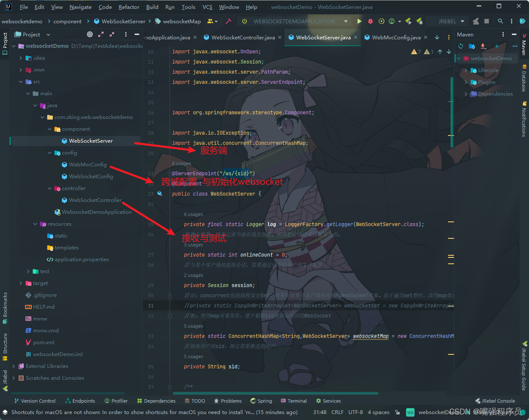Screen dimensions: 529x420
Task: Add Maven project with plus icon
Action: 497,46
